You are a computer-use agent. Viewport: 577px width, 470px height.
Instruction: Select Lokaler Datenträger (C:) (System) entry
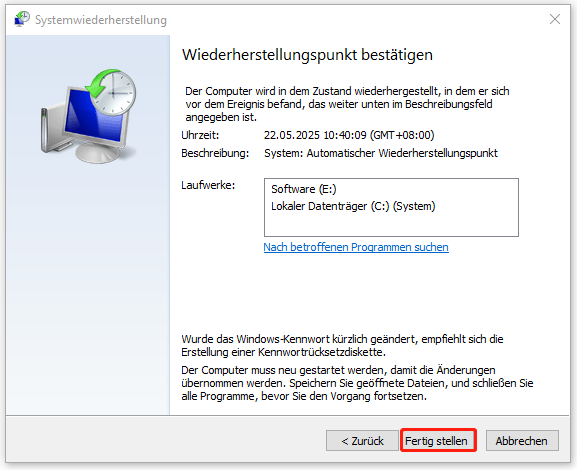tap(353, 206)
